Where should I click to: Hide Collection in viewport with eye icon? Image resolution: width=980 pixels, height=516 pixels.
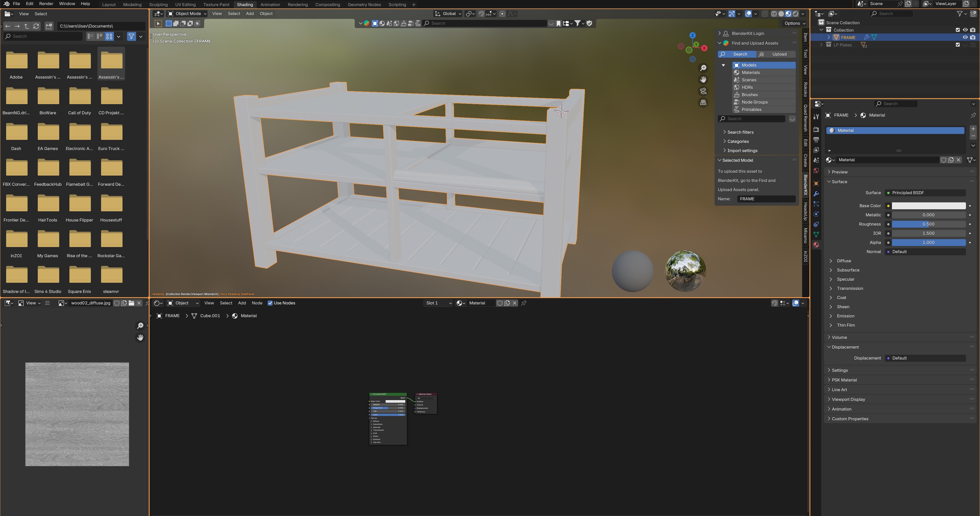(x=965, y=30)
